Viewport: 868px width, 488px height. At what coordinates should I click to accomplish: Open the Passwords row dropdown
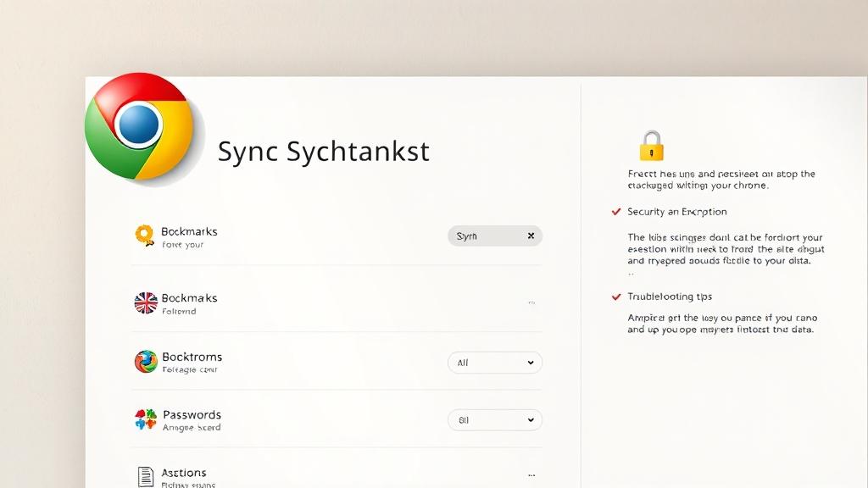495,420
